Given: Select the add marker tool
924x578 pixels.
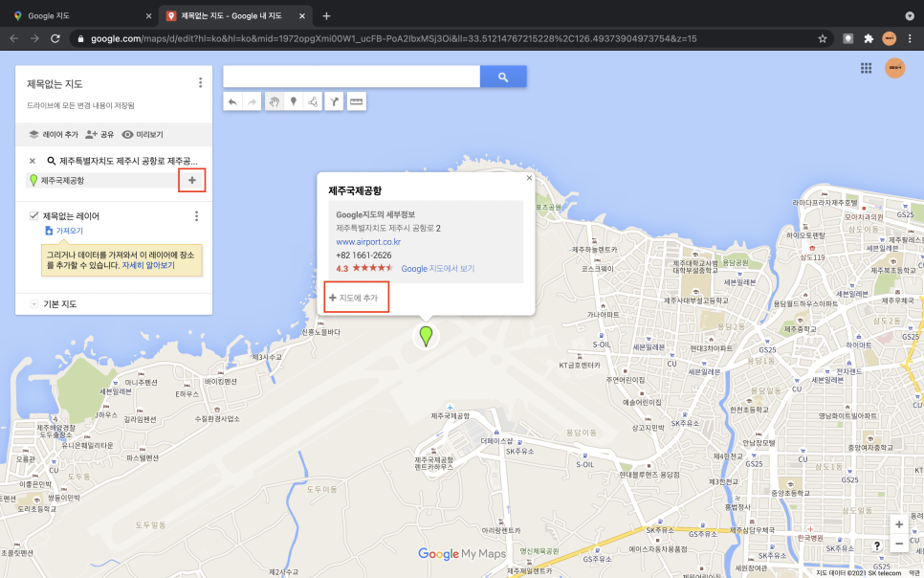Looking at the screenshot, I should pyautogui.click(x=294, y=101).
